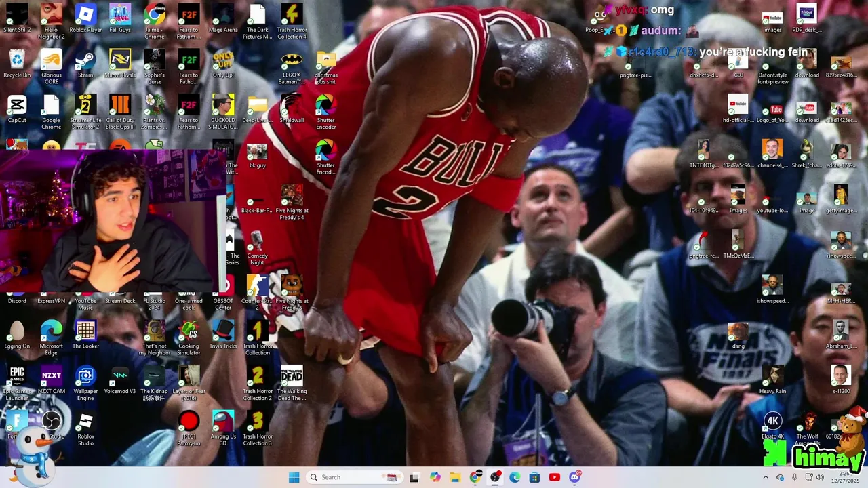Select The Walking Dead desktop icon
868x488 pixels.
292,383
